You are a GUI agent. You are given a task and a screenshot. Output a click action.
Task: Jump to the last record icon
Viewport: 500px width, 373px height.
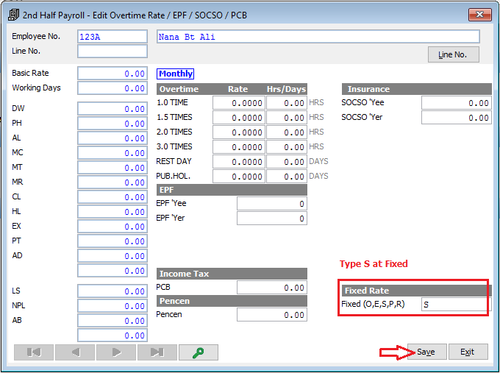point(157,352)
